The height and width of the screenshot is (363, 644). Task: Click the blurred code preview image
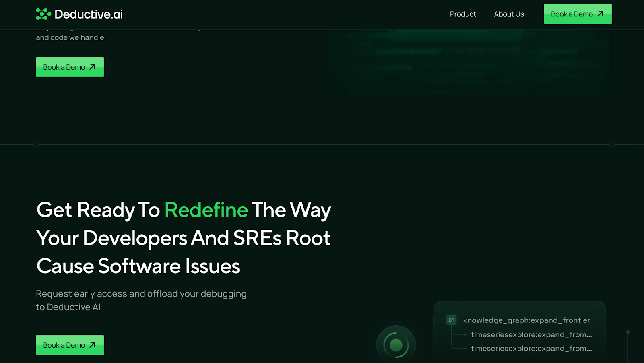point(472,62)
